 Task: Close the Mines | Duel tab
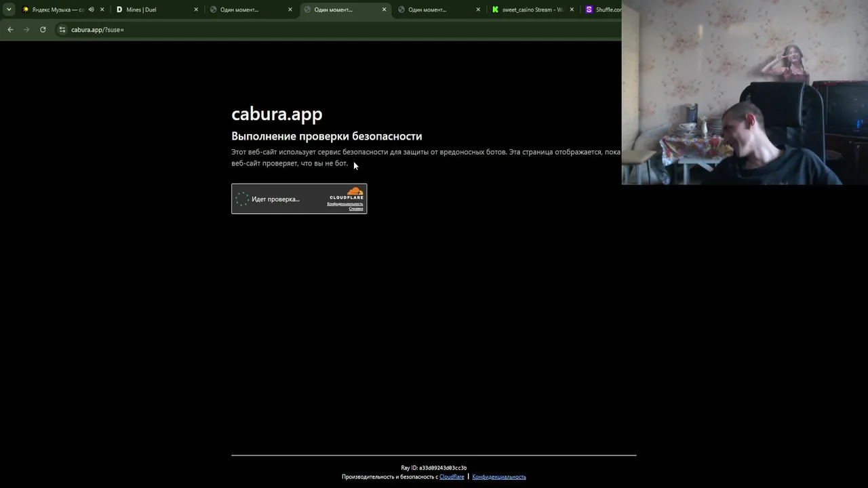click(x=196, y=9)
